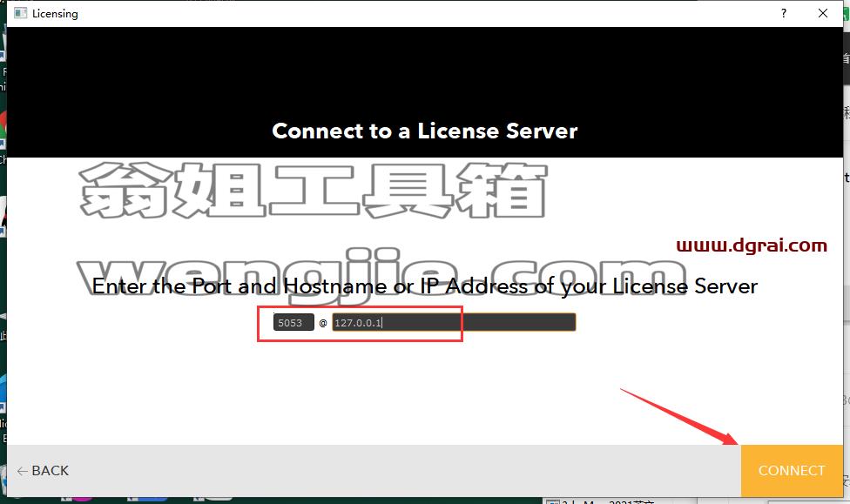Close the Licensing dialog with the X
The height and width of the screenshot is (504, 850).
coord(822,13)
